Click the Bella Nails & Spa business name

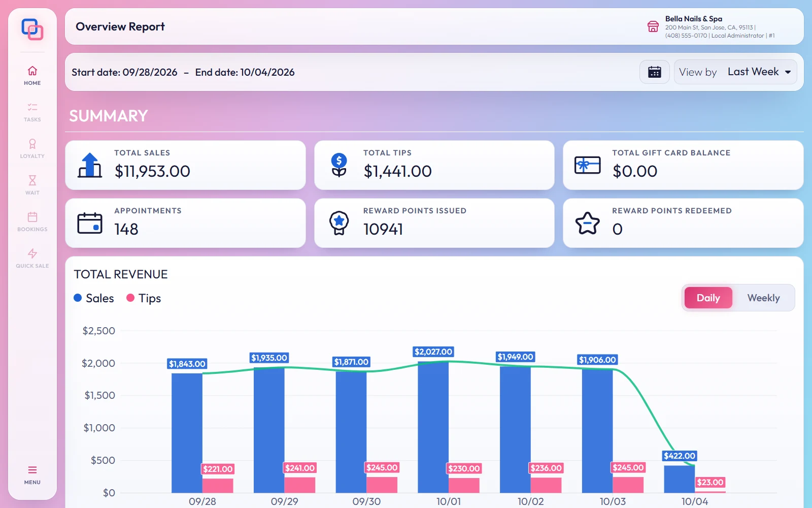tap(694, 19)
